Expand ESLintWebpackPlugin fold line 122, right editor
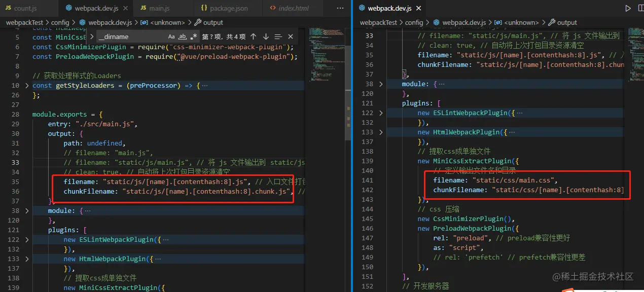Viewport: 644px width, 292px height. pos(381,113)
